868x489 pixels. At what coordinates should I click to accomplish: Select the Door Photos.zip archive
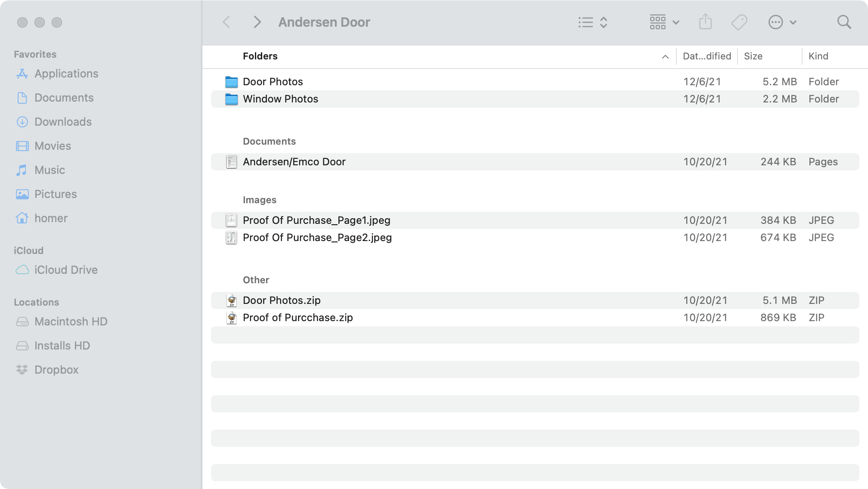[x=535, y=300]
